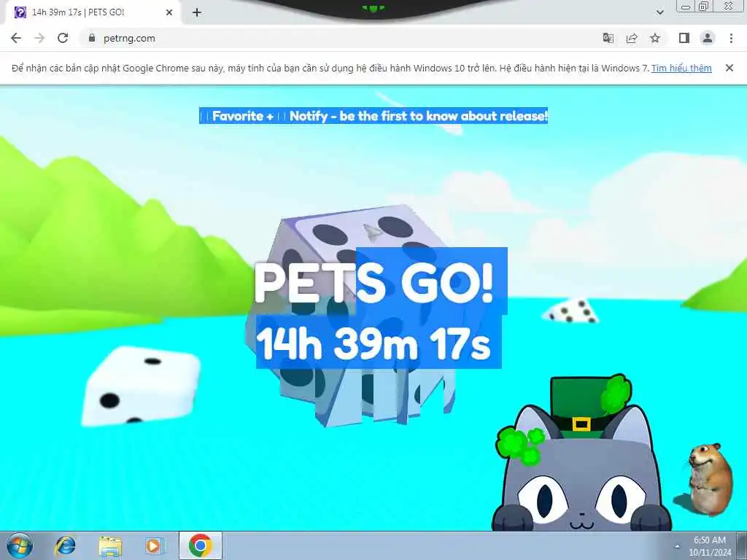Bookmark this page with the star icon
The image size is (747, 560).
(655, 38)
